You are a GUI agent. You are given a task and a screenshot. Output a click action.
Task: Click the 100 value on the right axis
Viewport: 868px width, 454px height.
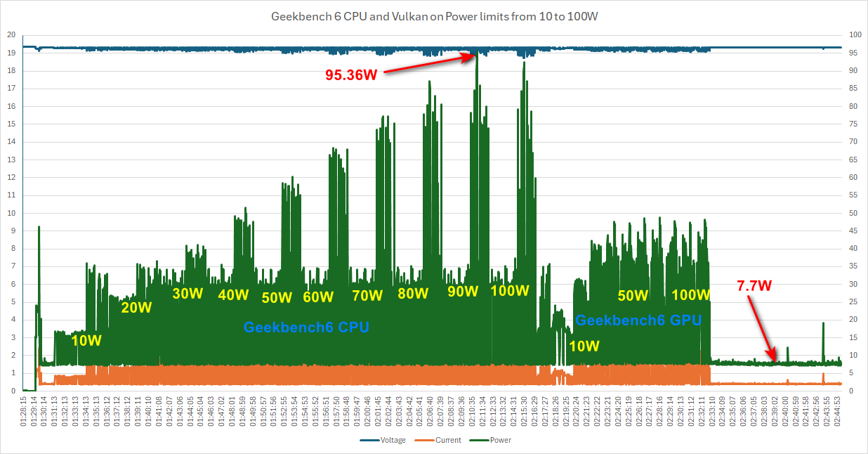(x=855, y=34)
